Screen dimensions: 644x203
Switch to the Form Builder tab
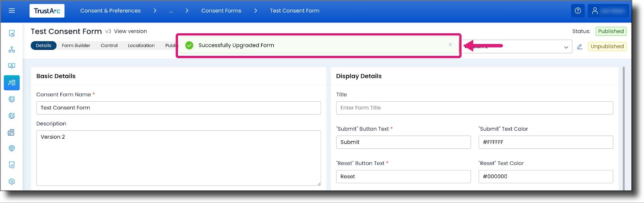click(x=76, y=45)
